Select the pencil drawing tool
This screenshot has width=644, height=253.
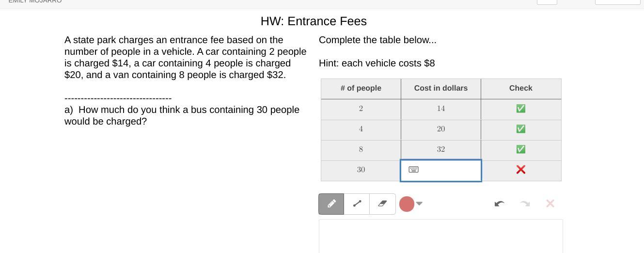(x=331, y=204)
